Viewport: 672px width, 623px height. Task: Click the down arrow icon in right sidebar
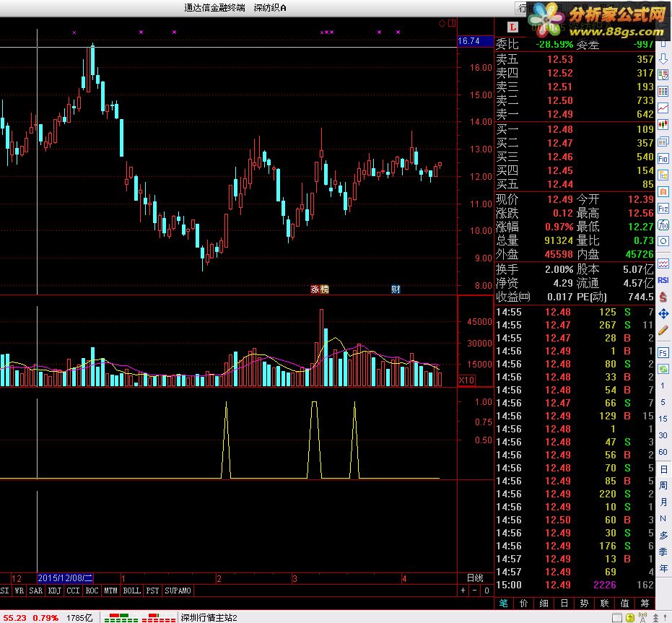[663, 58]
